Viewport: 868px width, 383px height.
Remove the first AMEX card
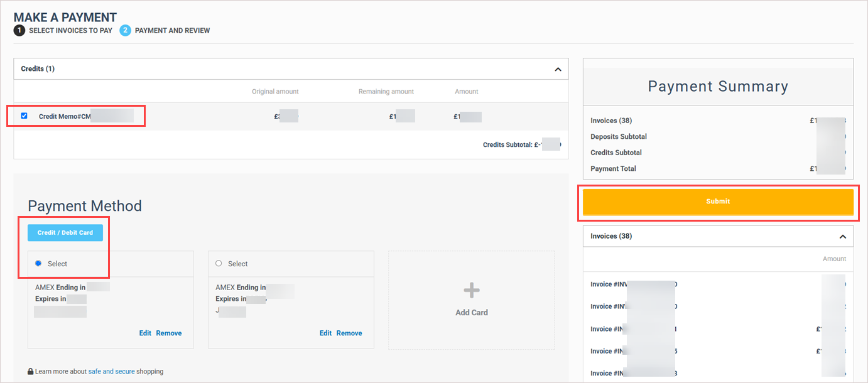click(x=169, y=333)
